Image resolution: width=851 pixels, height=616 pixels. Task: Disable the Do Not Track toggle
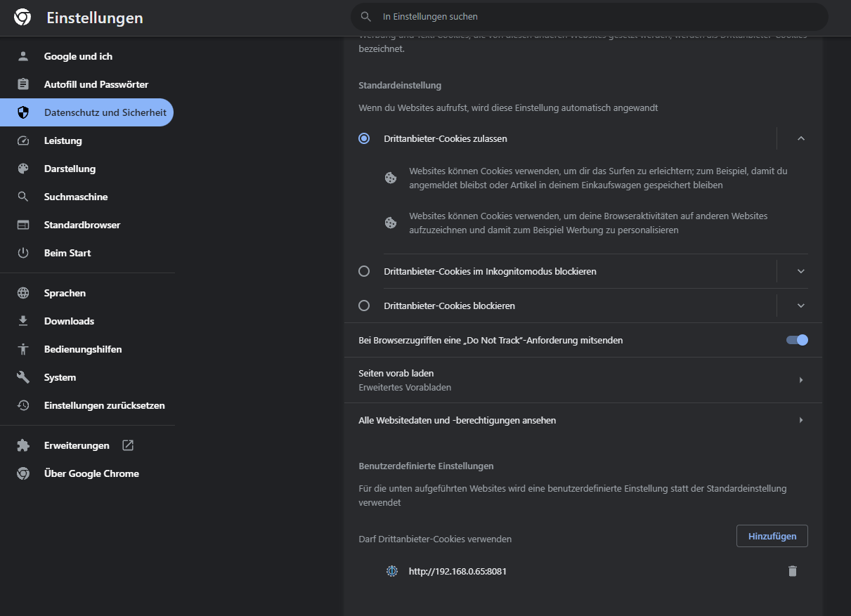[x=797, y=340]
